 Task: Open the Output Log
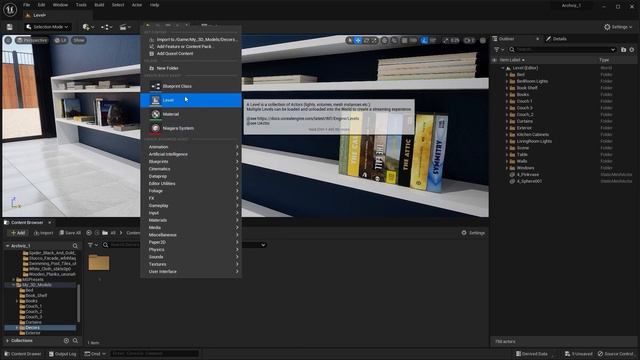tap(62, 354)
